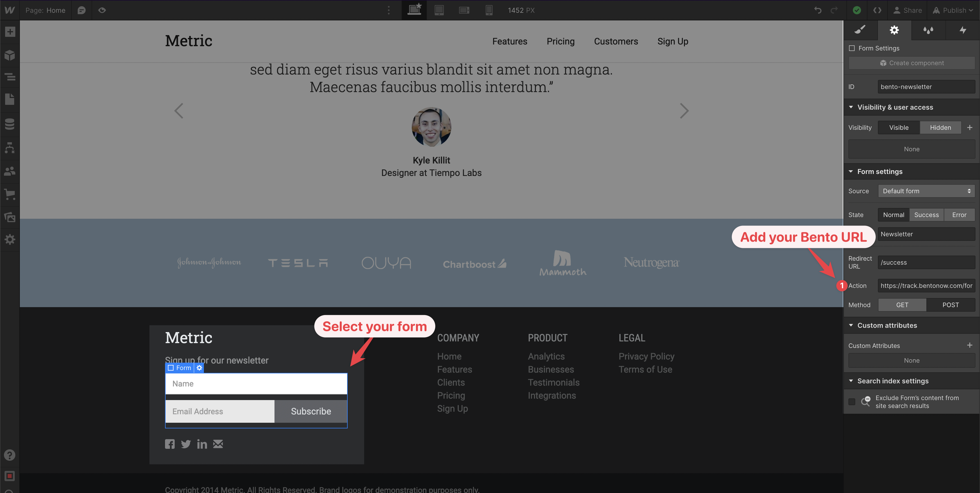Open the CMS collections icon
Viewport: 980px width, 493px height.
(x=10, y=124)
